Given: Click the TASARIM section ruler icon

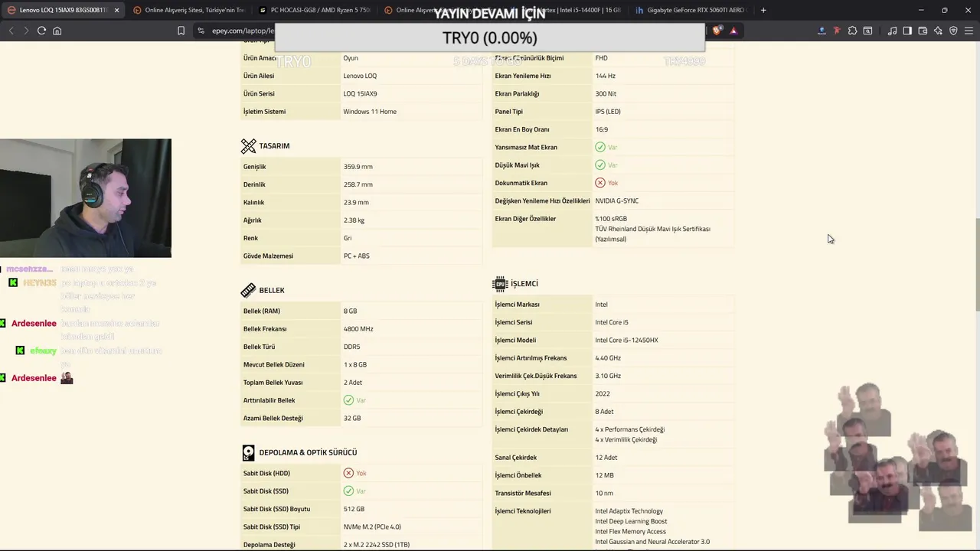Looking at the screenshot, I should [x=248, y=145].
